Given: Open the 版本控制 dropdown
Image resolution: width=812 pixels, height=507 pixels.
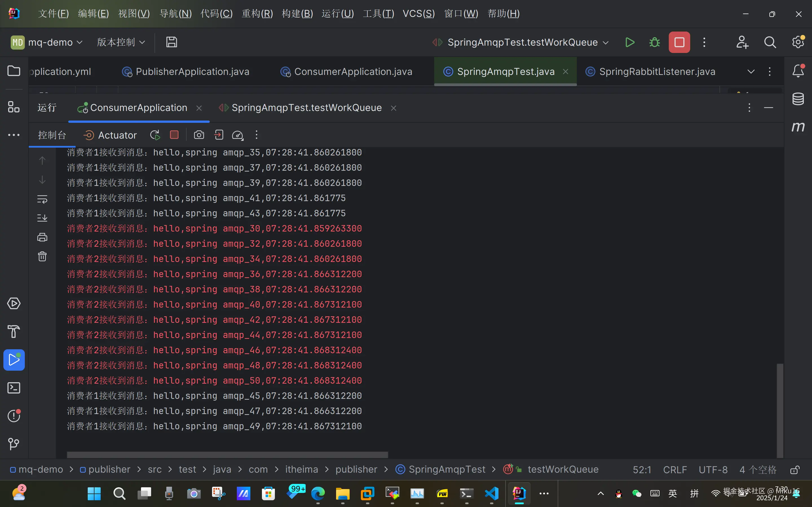Looking at the screenshot, I should 121,42.
